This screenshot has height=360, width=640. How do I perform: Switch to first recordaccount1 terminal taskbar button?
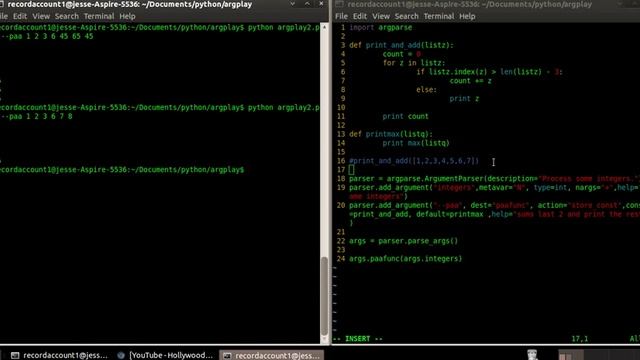coord(59,355)
